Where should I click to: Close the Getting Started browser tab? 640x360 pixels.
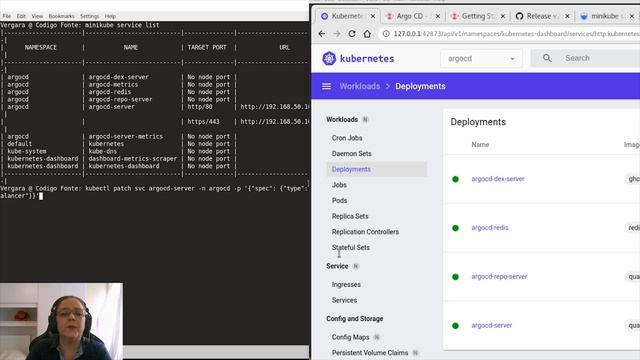pos(503,16)
